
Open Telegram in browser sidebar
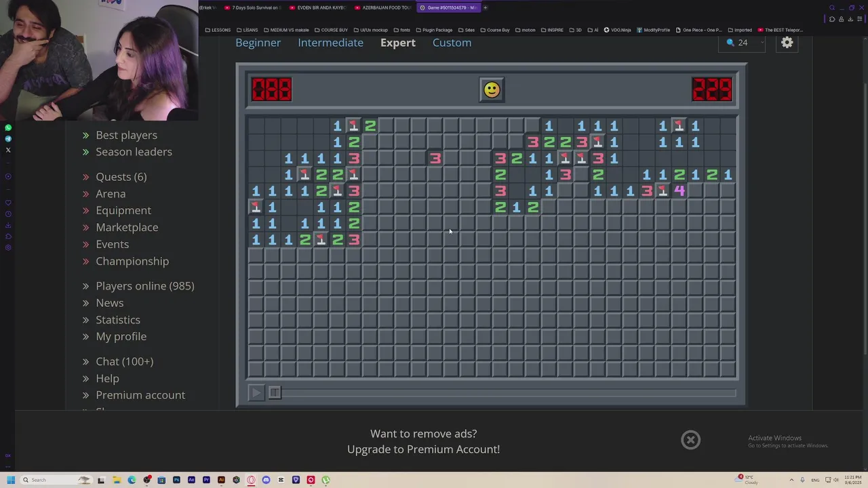coord(8,138)
